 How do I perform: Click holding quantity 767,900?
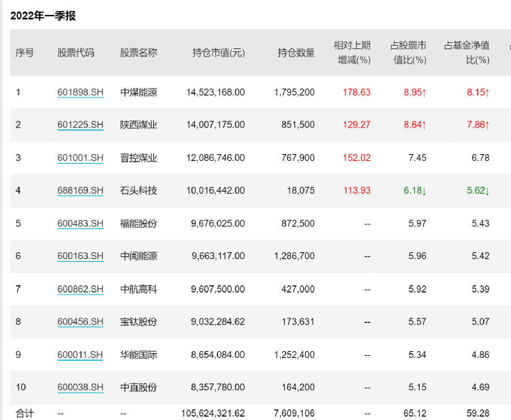pos(298,157)
